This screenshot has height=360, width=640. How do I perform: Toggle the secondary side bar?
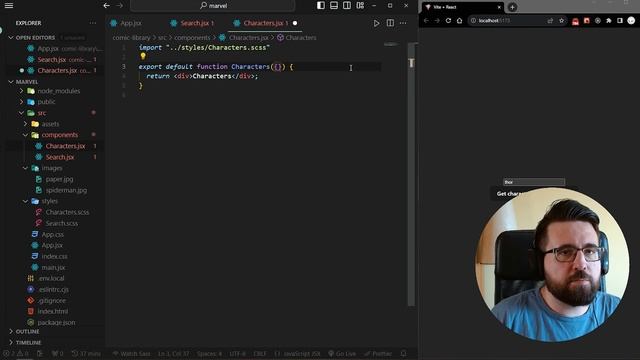pos(347,6)
